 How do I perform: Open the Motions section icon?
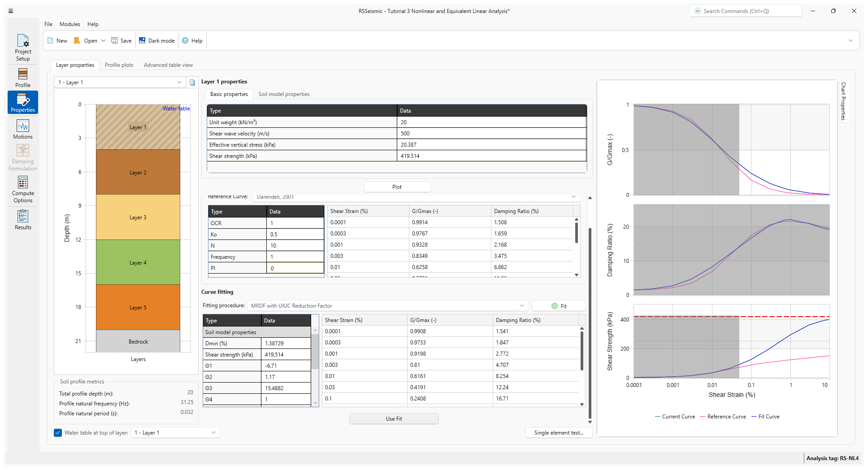23,129
